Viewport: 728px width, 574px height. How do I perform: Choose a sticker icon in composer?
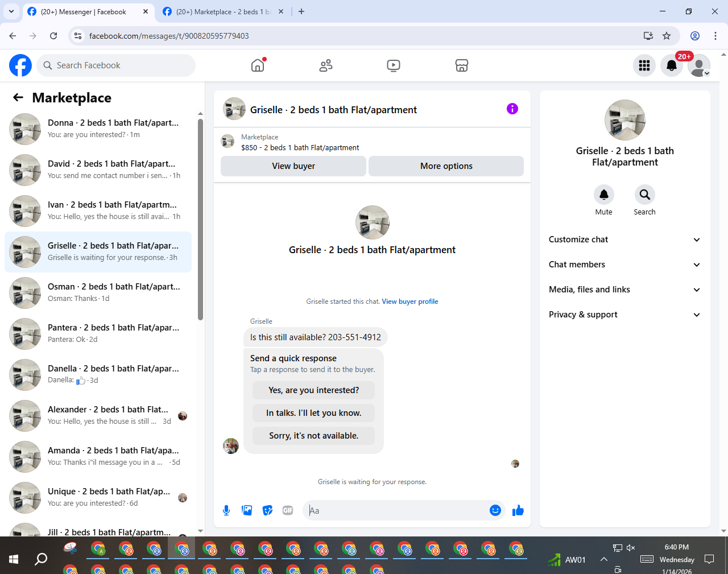(267, 510)
